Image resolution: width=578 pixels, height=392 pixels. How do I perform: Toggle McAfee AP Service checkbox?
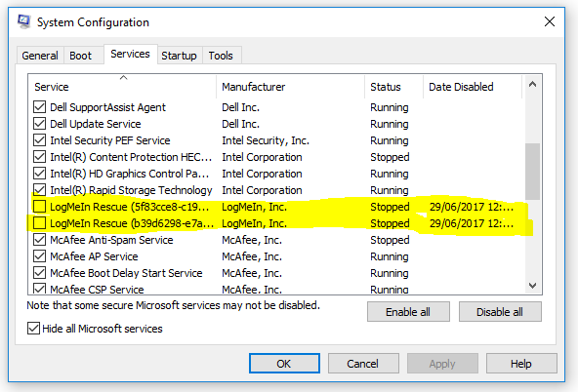pyautogui.click(x=39, y=256)
